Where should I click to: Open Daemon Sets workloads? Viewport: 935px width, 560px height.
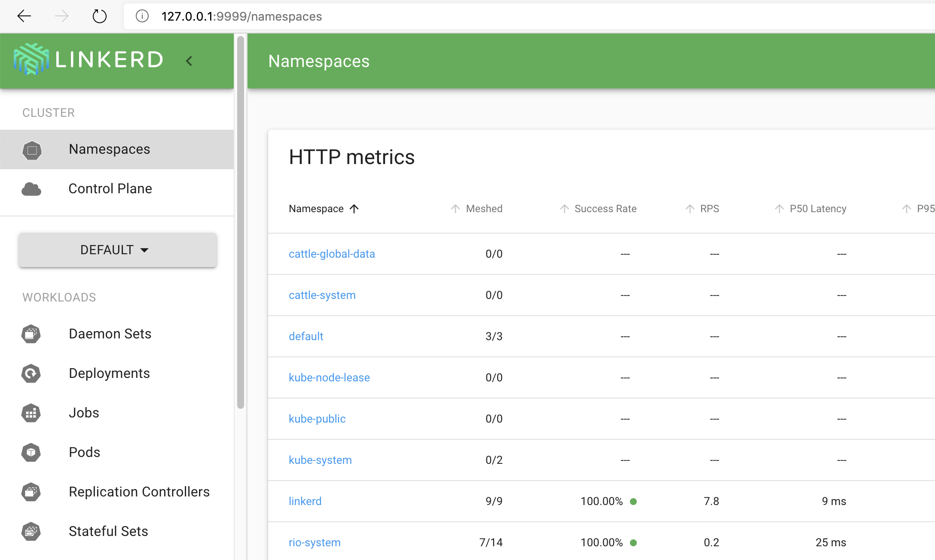pos(117,334)
